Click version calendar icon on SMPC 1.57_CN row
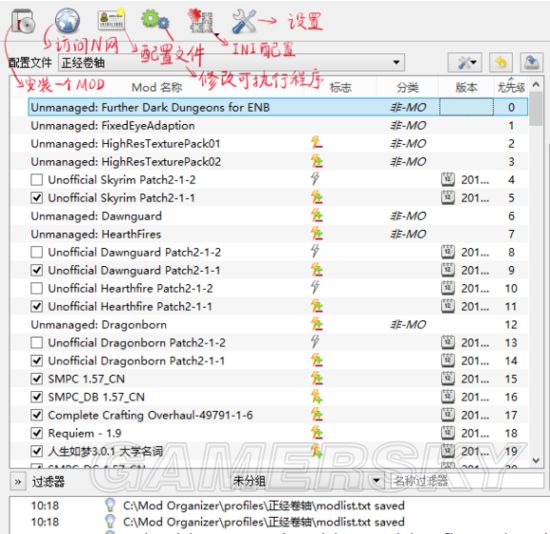Screen dimensions: 550x534 [x=448, y=379]
